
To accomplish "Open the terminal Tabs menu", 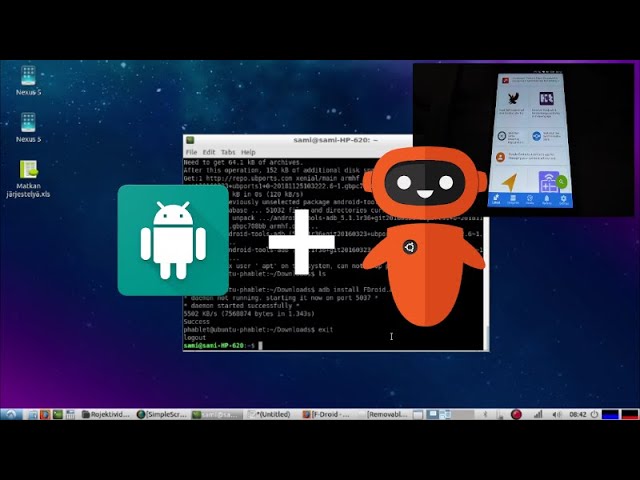I will pos(228,152).
